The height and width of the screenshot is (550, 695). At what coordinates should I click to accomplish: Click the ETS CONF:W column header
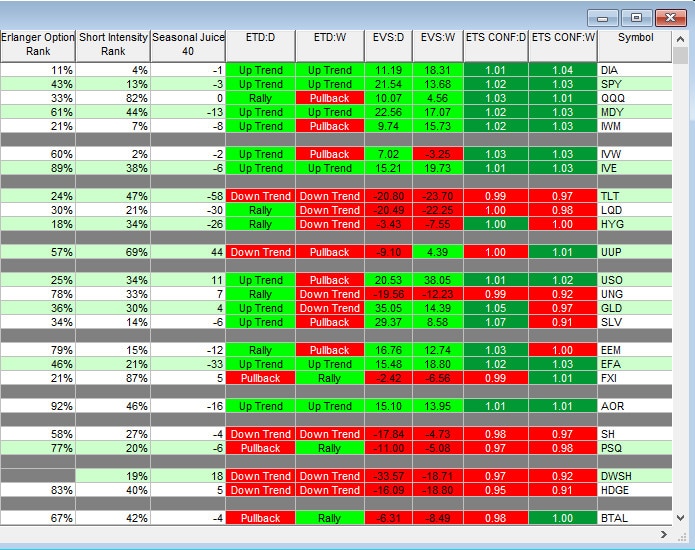click(x=563, y=46)
